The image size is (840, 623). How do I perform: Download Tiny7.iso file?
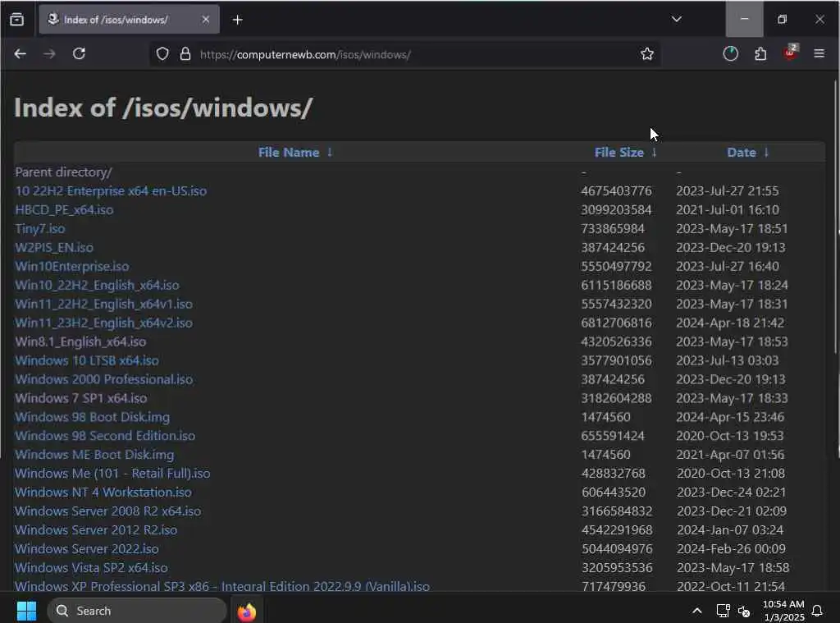click(40, 228)
